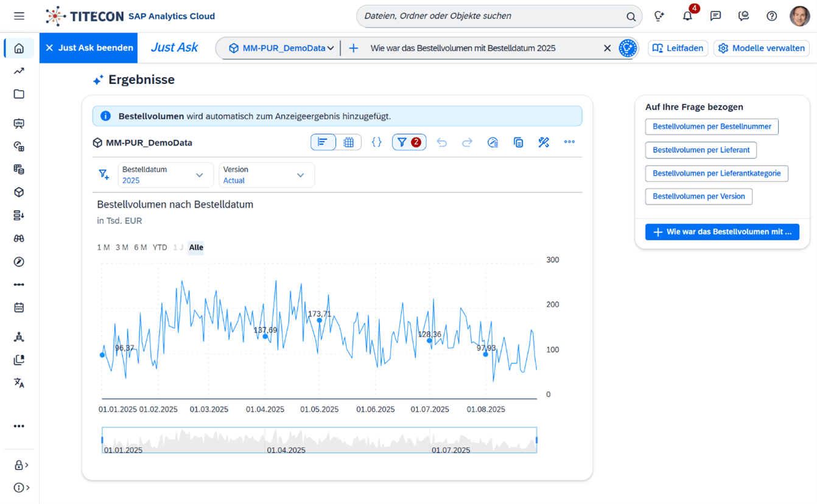Toggle the filter button with badge 2
The image size is (817, 504).
pyautogui.click(x=408, y=142)
